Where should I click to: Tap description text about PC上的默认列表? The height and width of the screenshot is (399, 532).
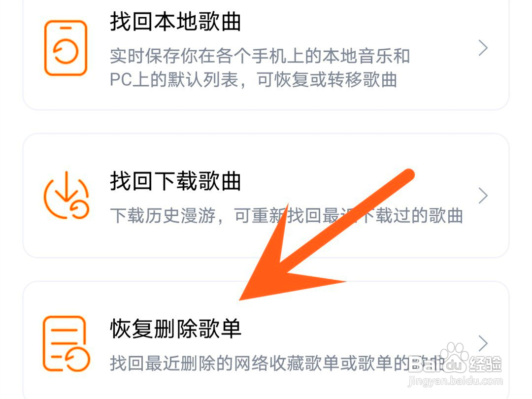point(254,80)
